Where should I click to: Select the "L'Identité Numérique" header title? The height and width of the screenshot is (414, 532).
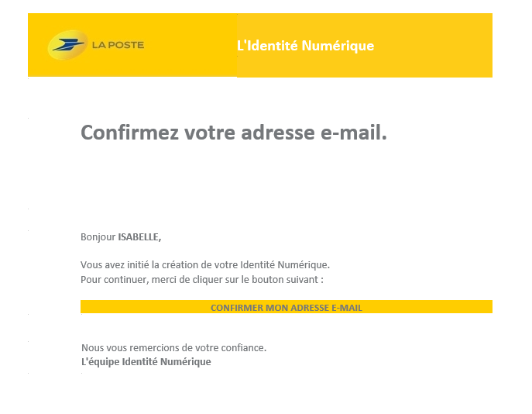tap(305, 46)
